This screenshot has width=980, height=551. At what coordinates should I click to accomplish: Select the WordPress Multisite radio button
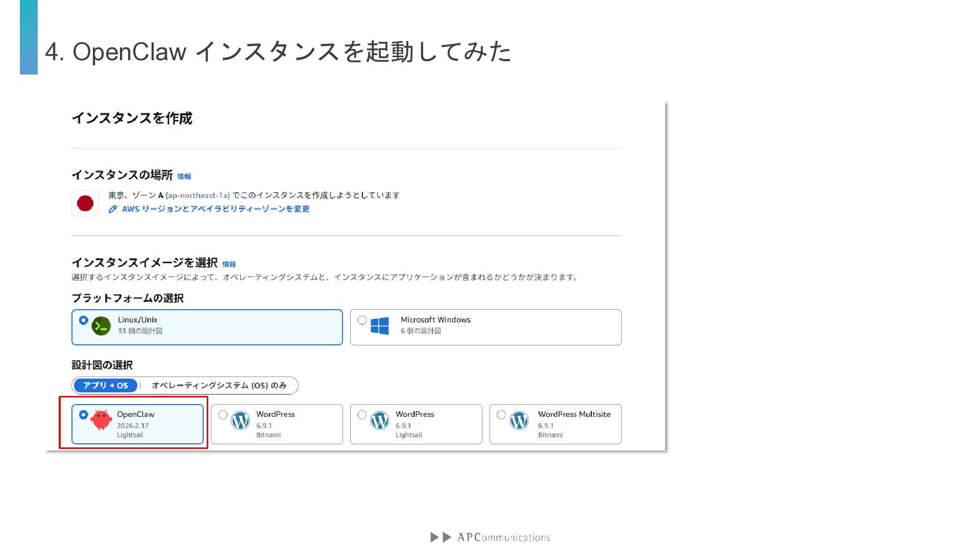tap(501, 415)
